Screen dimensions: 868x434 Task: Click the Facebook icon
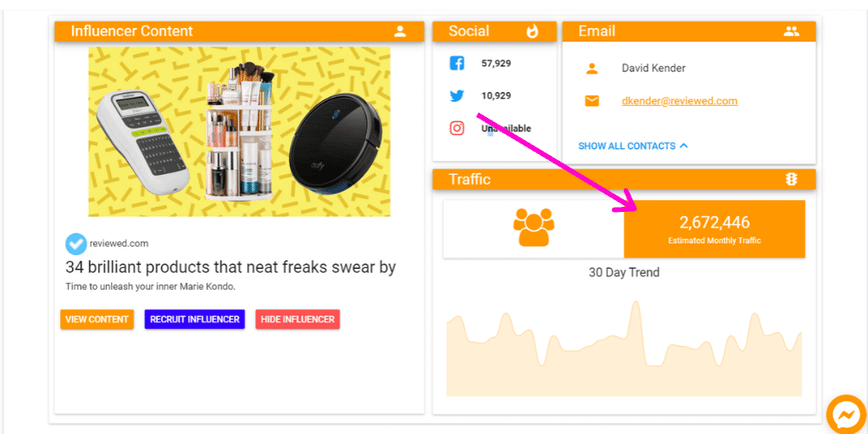pyautogui.click(x=457, y=64)
